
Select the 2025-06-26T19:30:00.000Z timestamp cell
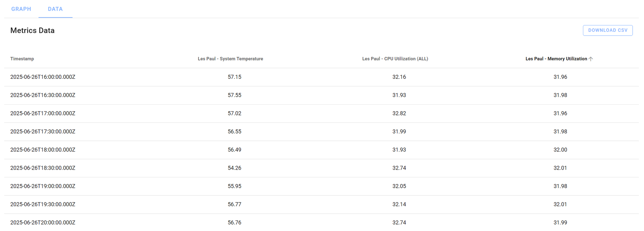(43, 204)
